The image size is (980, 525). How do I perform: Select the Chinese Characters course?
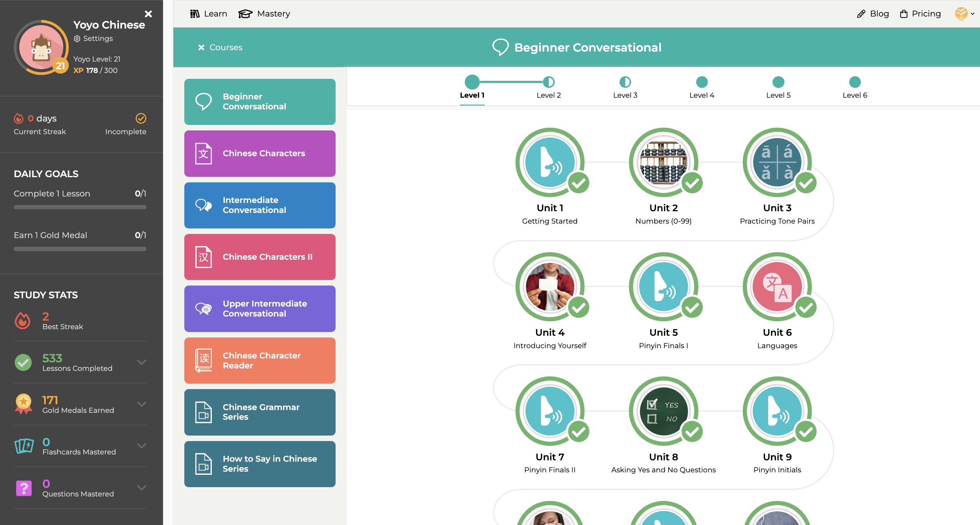tap(260, 153)
